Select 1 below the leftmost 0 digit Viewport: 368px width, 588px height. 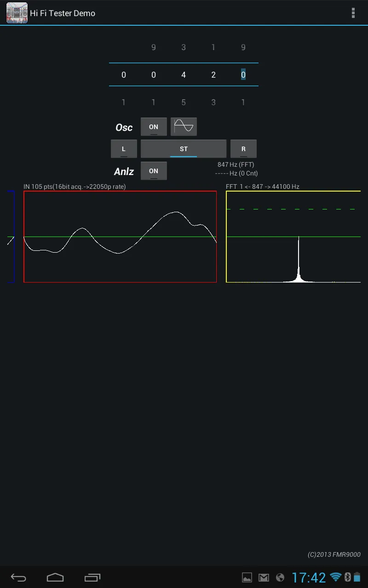pyautogui.click(x=124, y=102)
